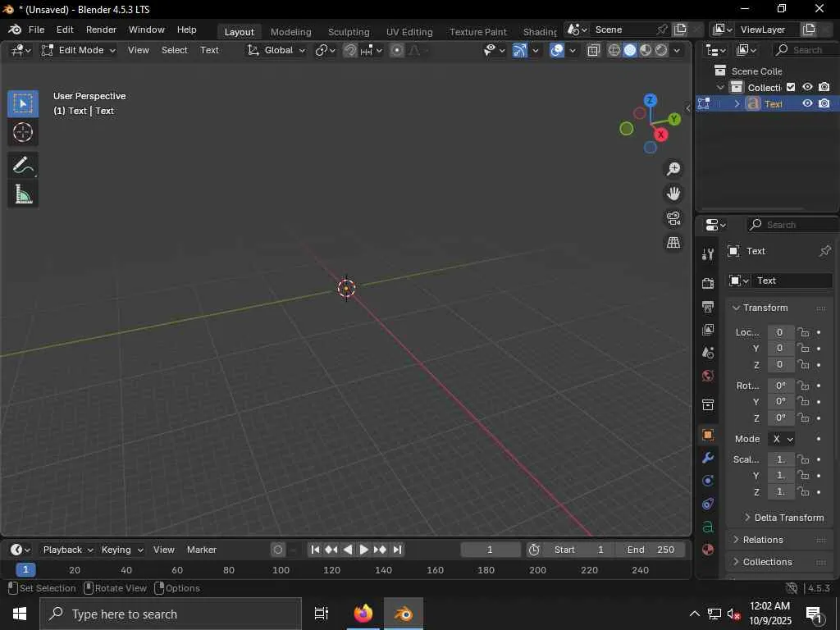Click the Start frame field
The height and width of the screenshot is (630, 840).
pyautogui.click(x=579, y=550)
